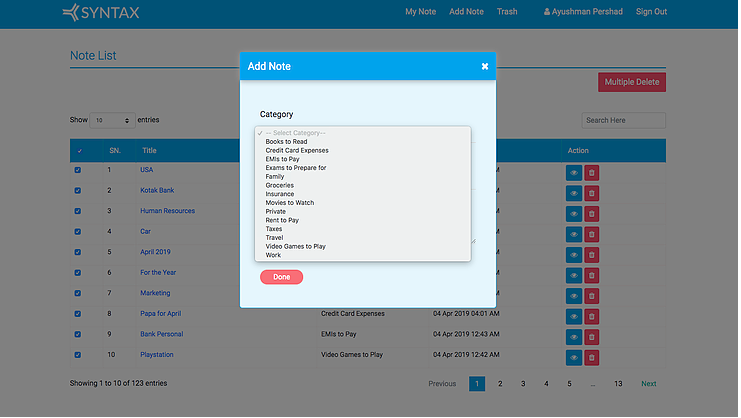Open Ayushman Pershad user profile
The width and height of the screenshot is (741, 418).
583,12
